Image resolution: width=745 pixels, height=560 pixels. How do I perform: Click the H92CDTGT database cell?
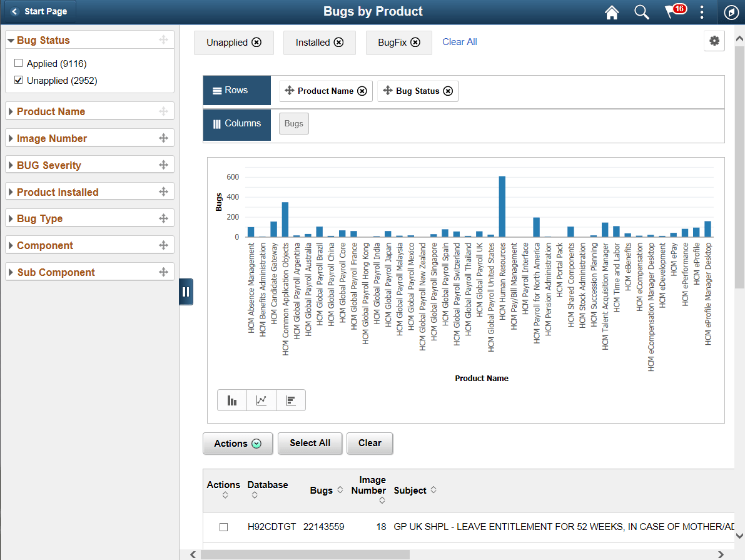coord(271,527)
